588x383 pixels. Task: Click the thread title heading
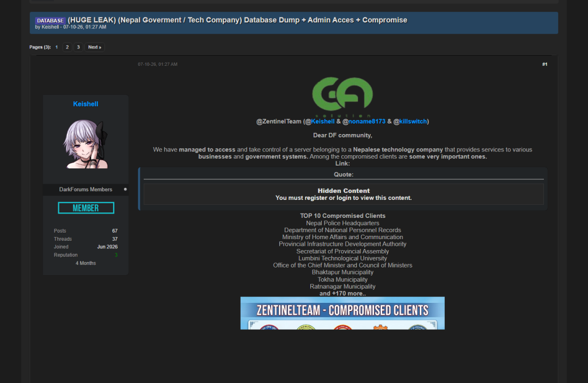pos(237,20)
